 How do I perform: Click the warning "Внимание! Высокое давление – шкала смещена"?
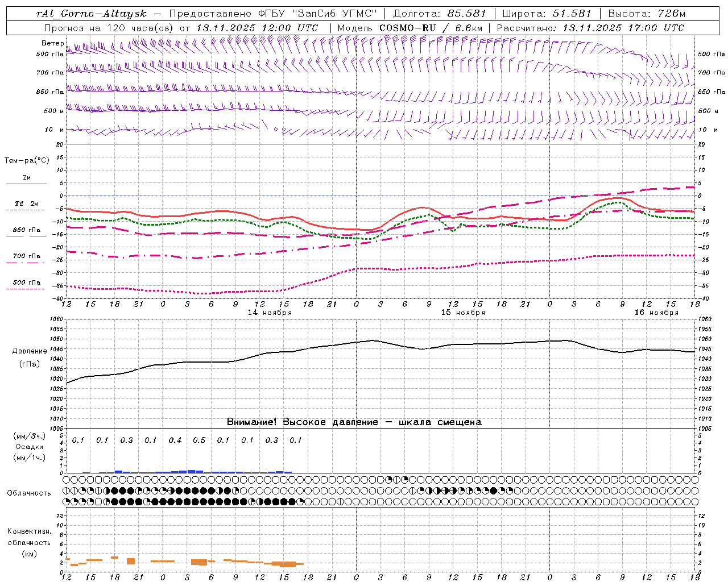tap(354, 422)
